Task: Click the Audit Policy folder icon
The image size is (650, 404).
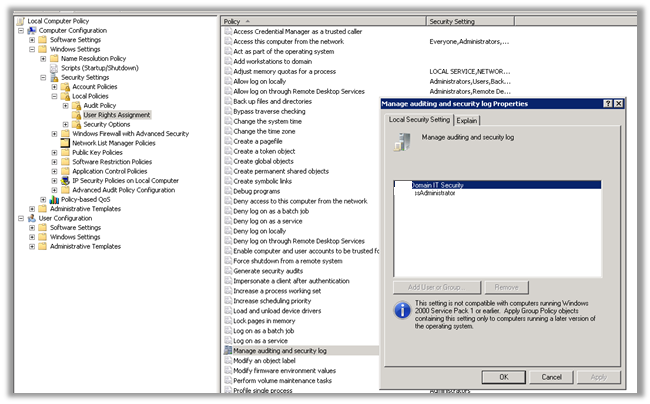Action: pyautogui.click(x=76, y=105)
